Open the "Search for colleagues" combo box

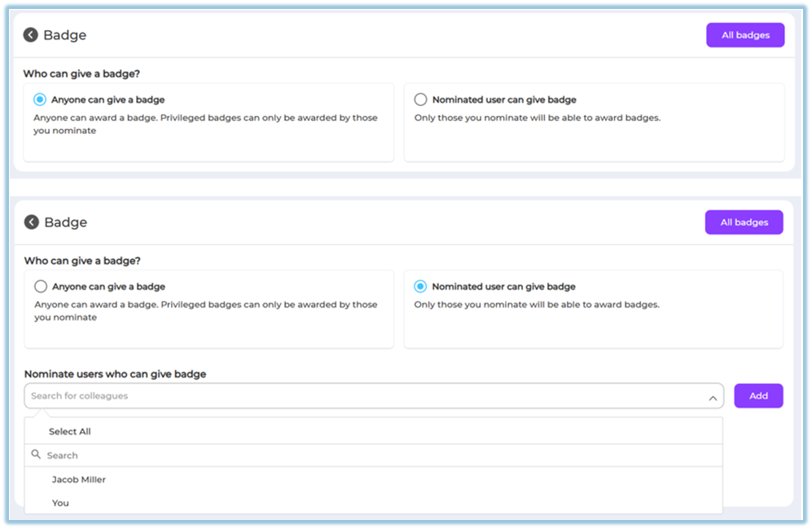pyautogui.click(x=366, y=396)
